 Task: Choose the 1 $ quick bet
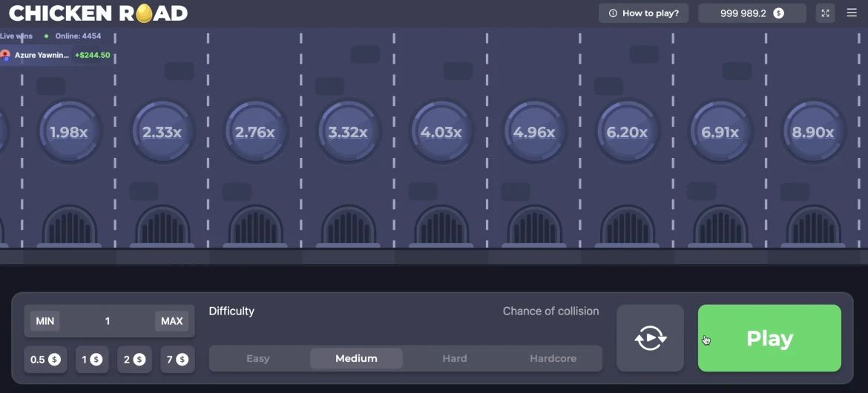click(92, 360)
